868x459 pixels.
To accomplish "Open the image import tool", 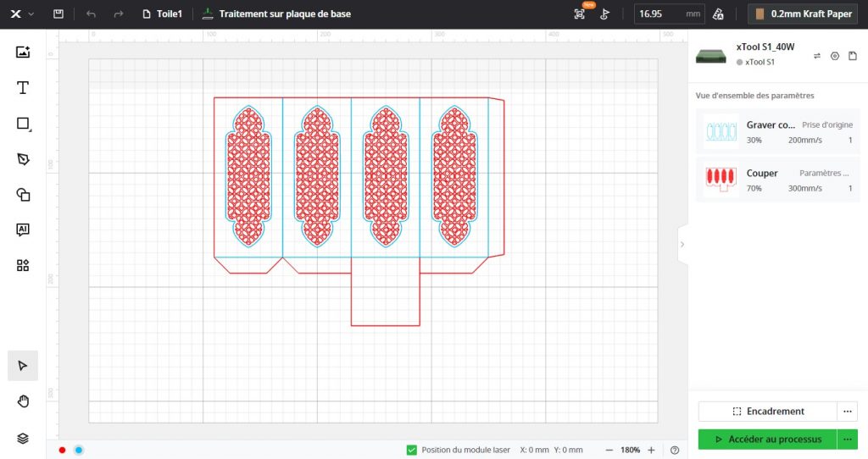I will coord(23,52).
